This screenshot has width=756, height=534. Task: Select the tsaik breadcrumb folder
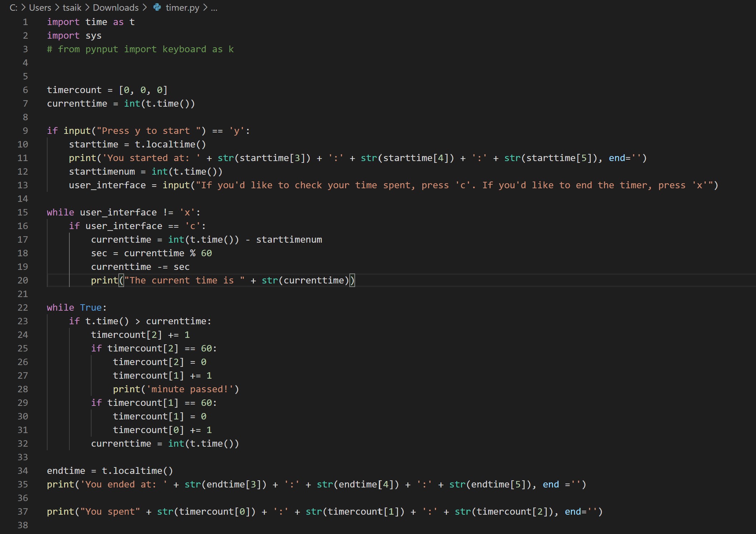(72, 8)
